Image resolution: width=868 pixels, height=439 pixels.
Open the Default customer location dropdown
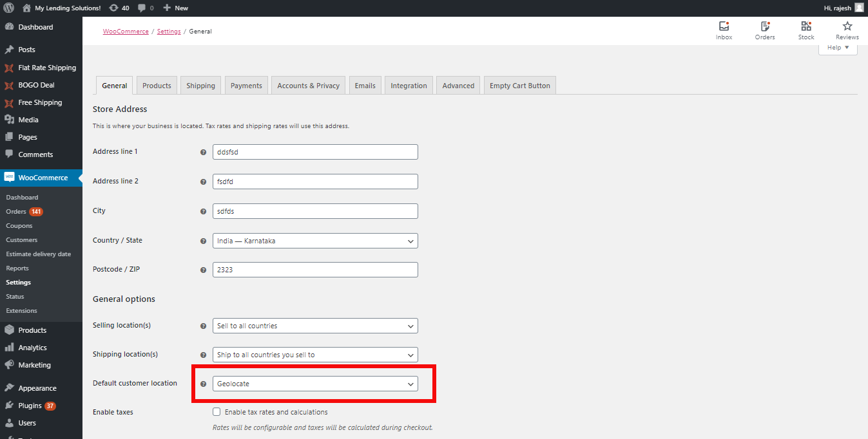(x=314, y=384)
